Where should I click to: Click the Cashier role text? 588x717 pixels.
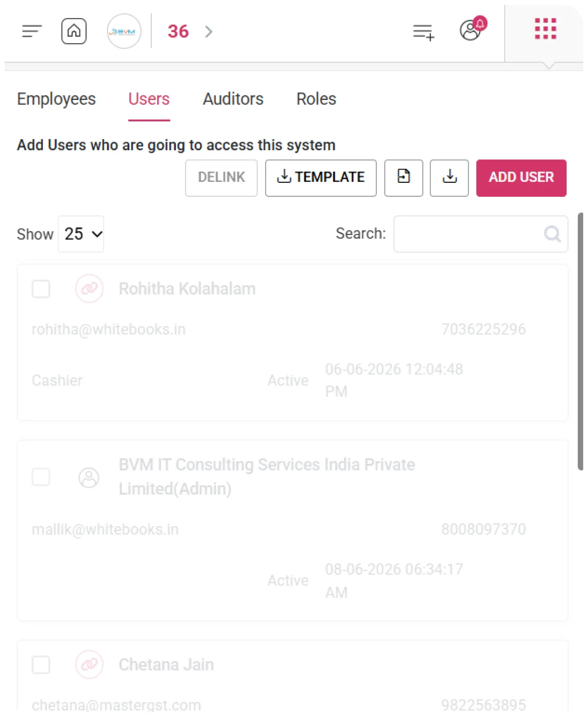[57, 380]
